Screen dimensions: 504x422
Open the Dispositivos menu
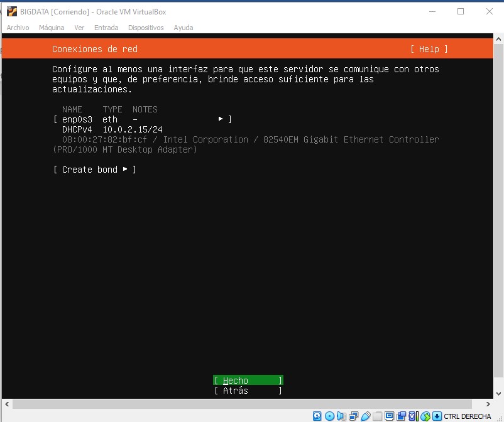pos(146,28)
